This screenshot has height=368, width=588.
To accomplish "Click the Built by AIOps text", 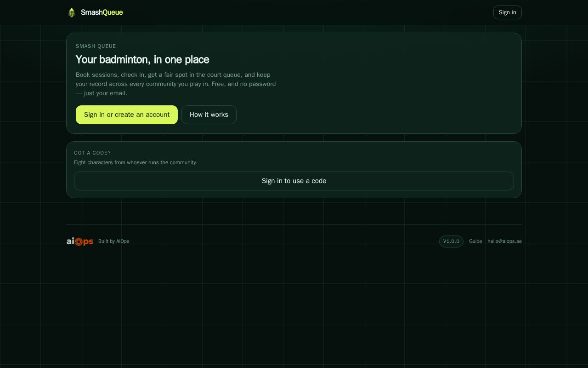I will pyautogui.click(x=114, y=241).
